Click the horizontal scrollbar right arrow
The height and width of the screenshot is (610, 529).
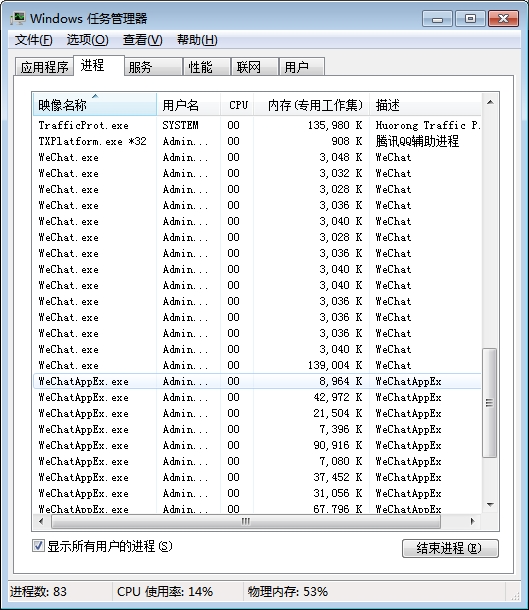(x=473, y=521)
